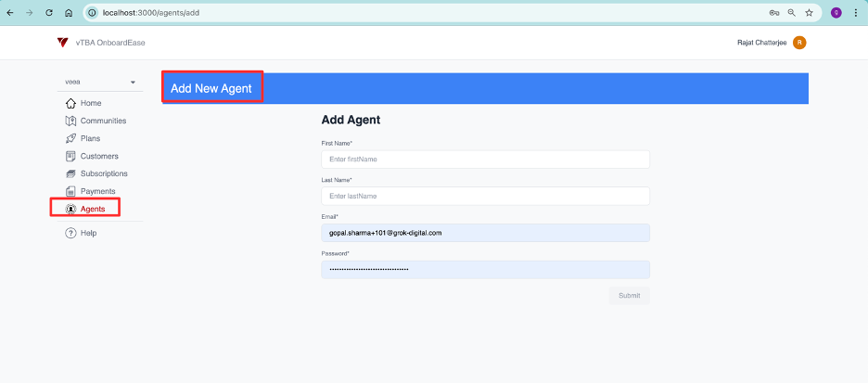Open the password manager key icon
Viewport: 868px width, 384px height.
pos(774,13)
